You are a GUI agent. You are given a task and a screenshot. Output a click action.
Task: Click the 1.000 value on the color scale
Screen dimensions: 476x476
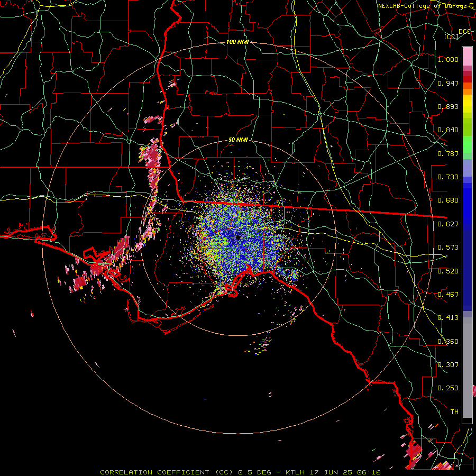(448, 59)
